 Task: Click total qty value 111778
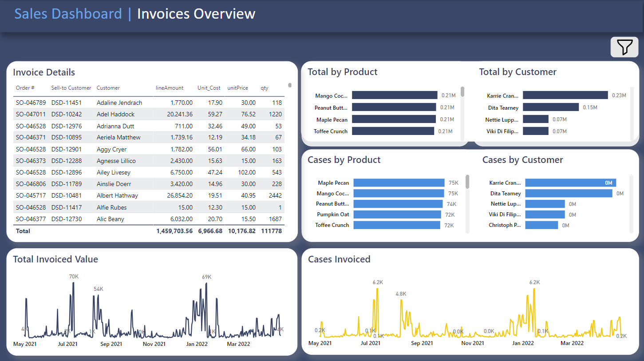click(271, 231)
